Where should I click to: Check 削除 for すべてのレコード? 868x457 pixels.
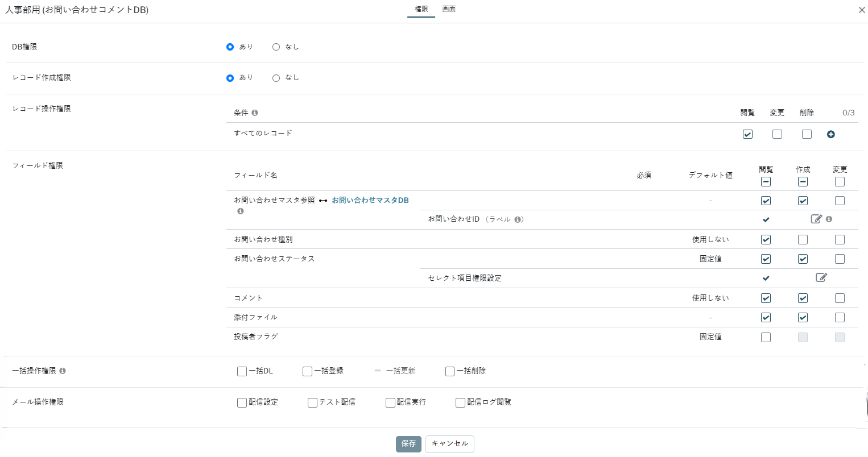[807, 134]
